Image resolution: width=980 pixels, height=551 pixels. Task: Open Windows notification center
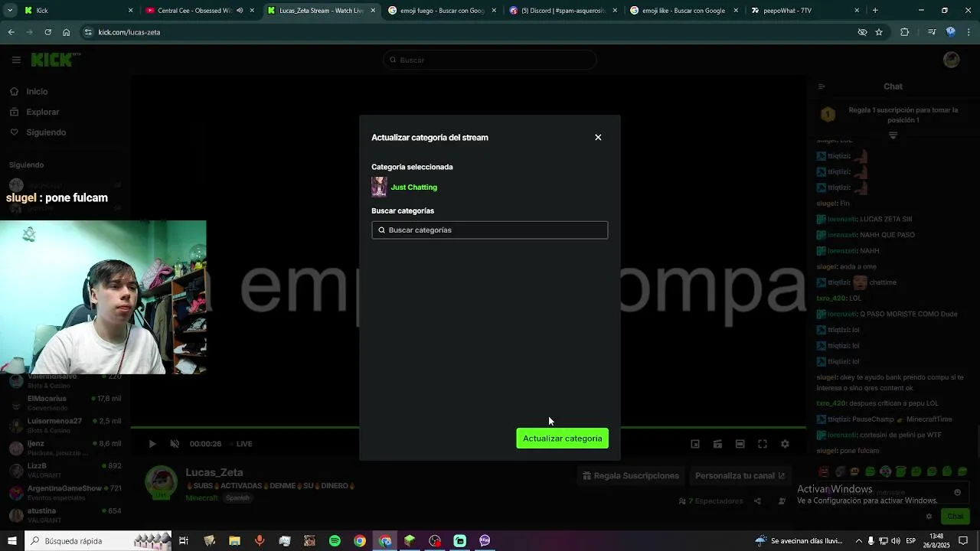pyautogui.click(x=963, y=541)
